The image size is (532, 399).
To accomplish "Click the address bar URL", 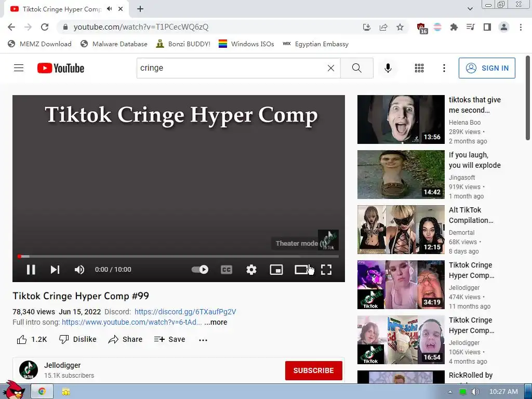I will [141, 27].
